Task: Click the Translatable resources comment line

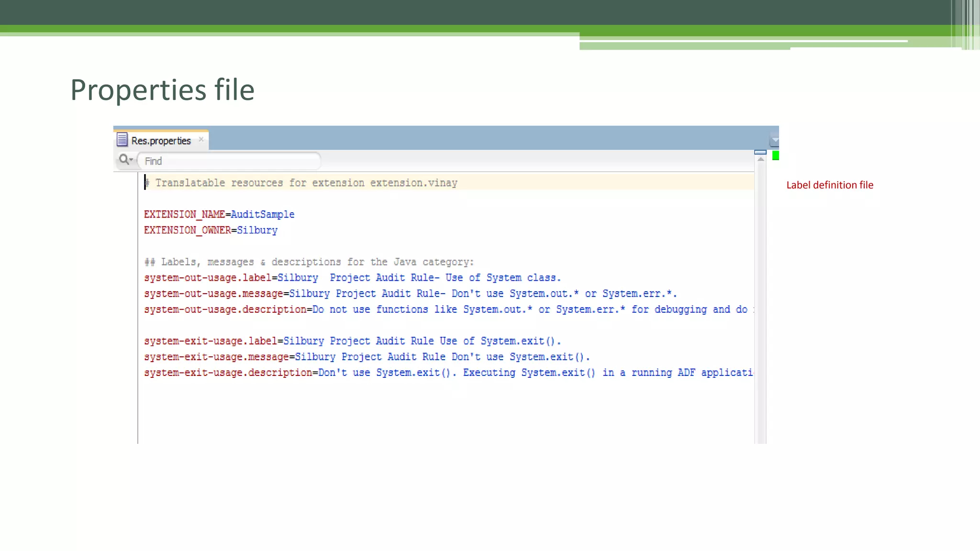Action: (x=301, y=183)
